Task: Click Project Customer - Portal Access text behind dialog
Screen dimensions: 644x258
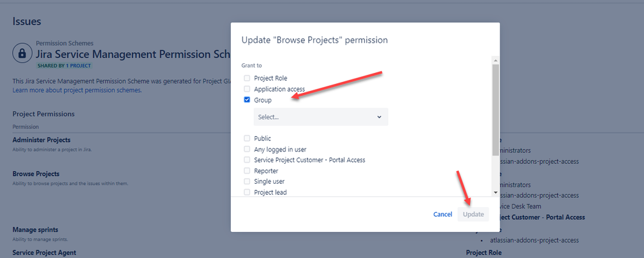Action: pyautogui.click(x=543, y=217)
